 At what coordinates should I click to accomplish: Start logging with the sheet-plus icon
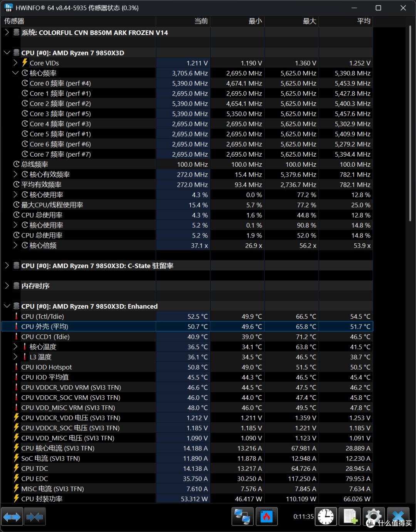click(350, 517)
